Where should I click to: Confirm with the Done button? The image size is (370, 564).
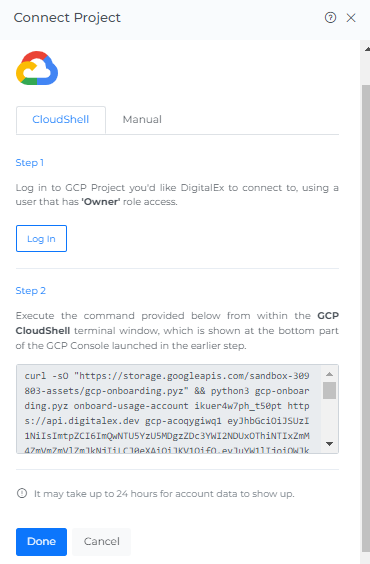click(41, 541)
